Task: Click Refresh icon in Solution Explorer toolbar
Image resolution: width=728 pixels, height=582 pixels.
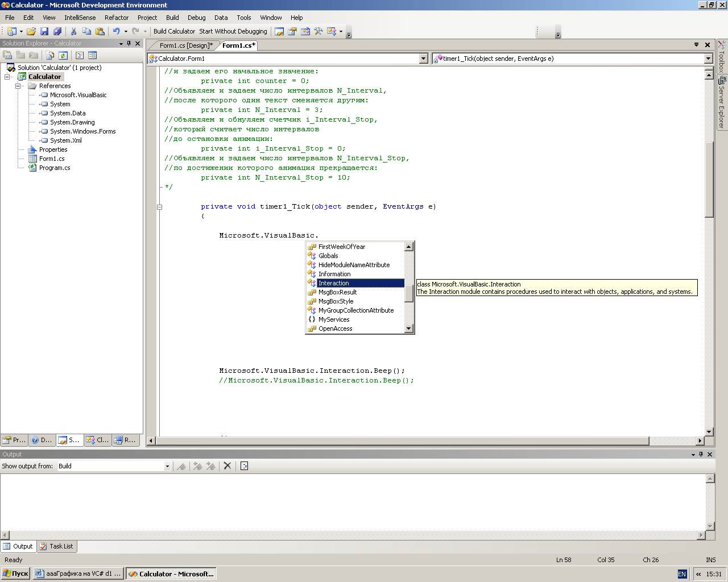Action: point(63,55)
